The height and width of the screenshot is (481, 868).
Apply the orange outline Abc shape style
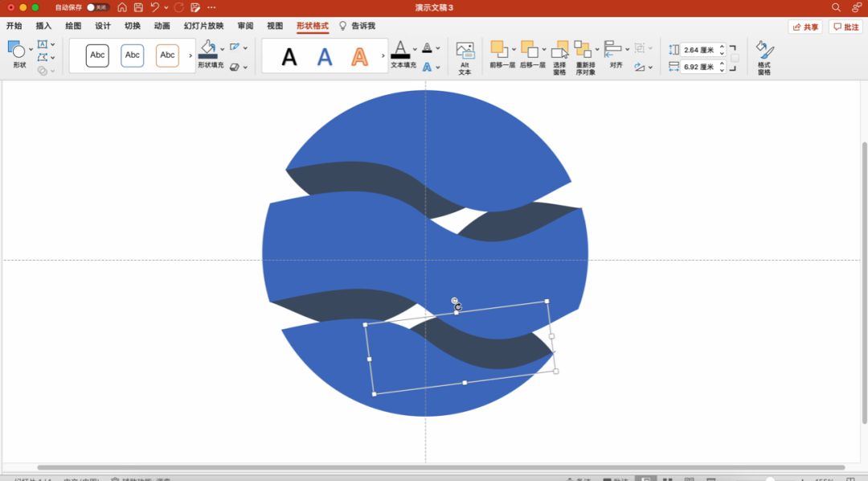(x=167, y=55)
